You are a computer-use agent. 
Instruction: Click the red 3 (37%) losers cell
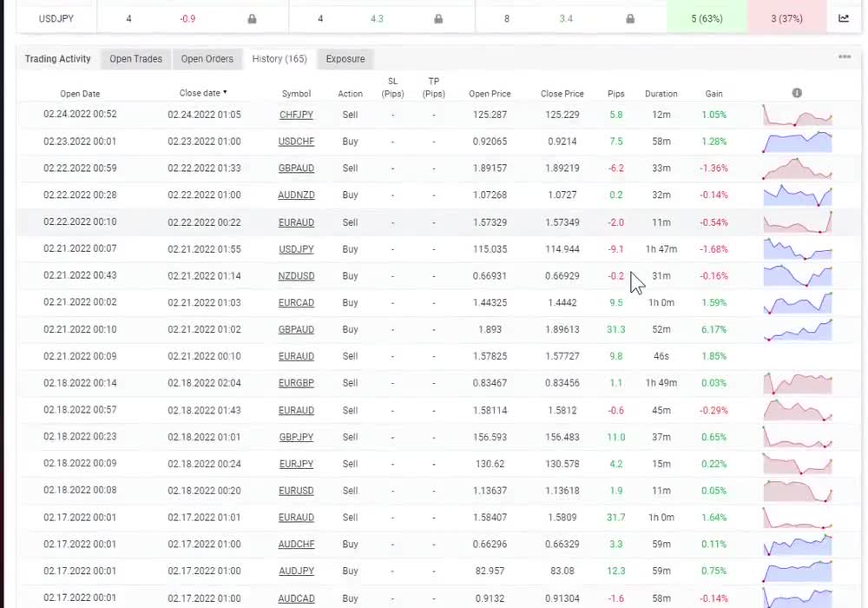coord(786,17)
